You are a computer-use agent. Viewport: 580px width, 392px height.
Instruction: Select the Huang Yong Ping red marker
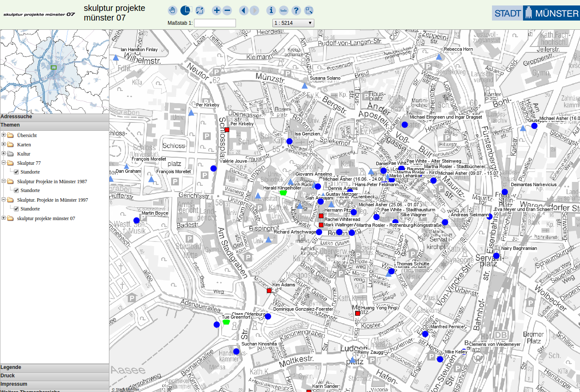tap(357, 313)
